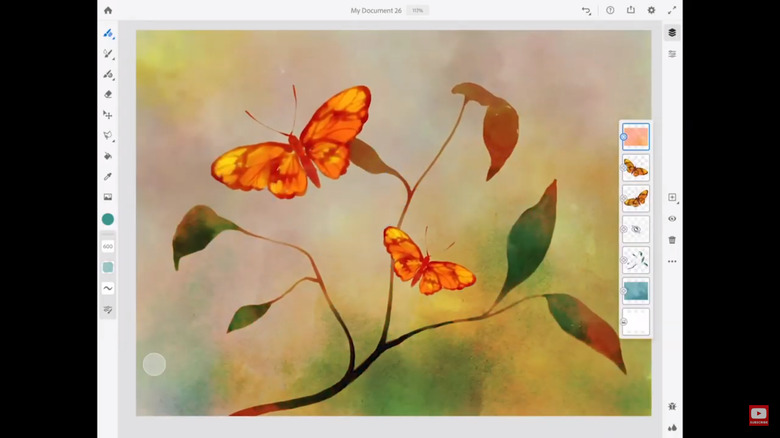Image resolution: width=780 pixels, height=438 pixels.
Task: Toggle full screen mode arrows
Action: click(672, 10)
